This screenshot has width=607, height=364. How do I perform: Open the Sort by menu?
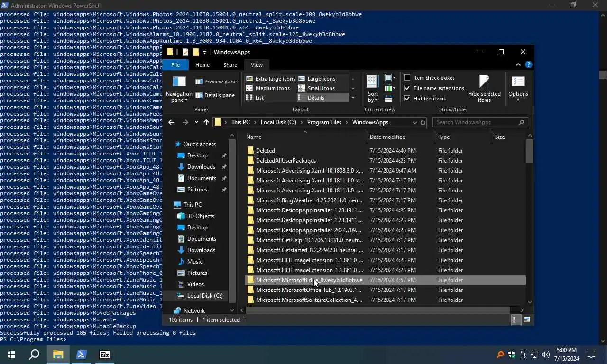pos(373,89)
